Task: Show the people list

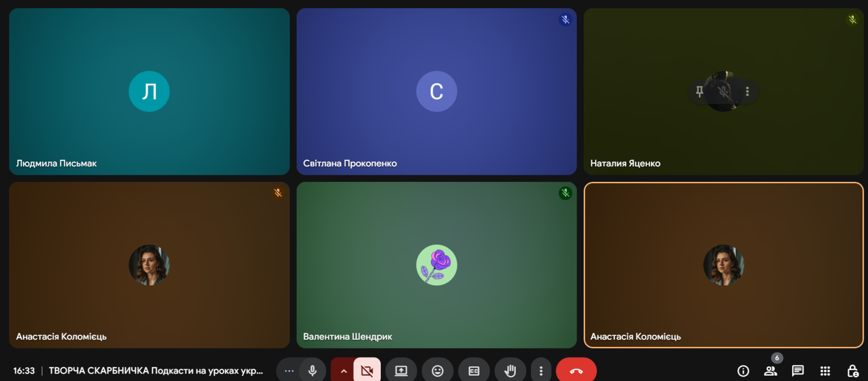Action: (x=770, y=371)
